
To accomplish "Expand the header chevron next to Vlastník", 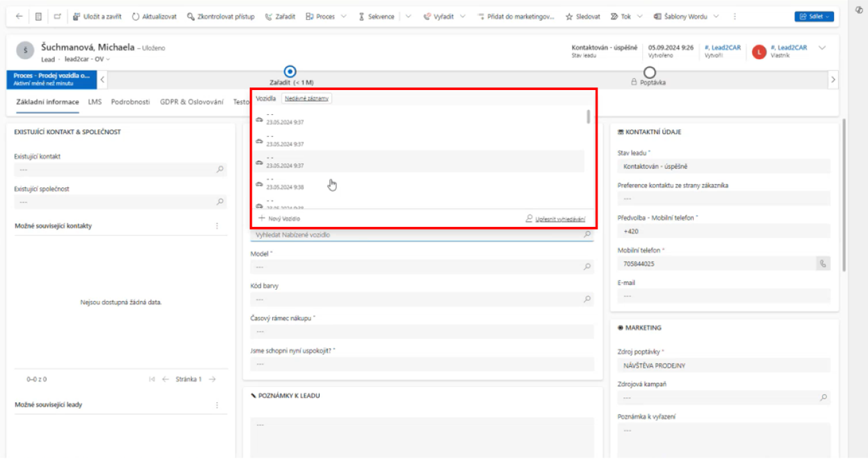I will [822, 48].
